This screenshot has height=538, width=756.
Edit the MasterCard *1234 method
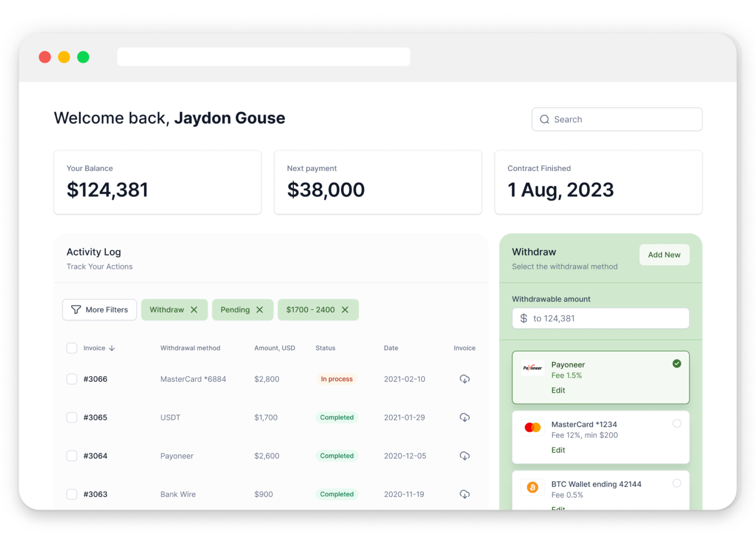558,450
